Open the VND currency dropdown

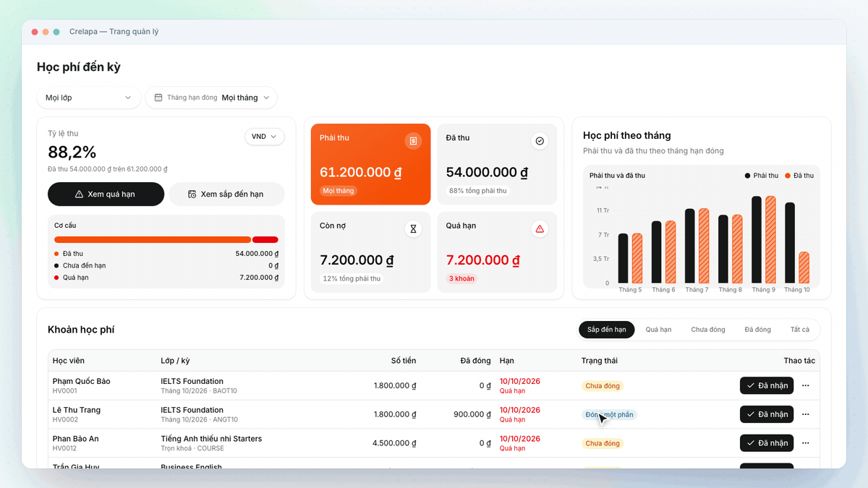(x=265, y=137)
